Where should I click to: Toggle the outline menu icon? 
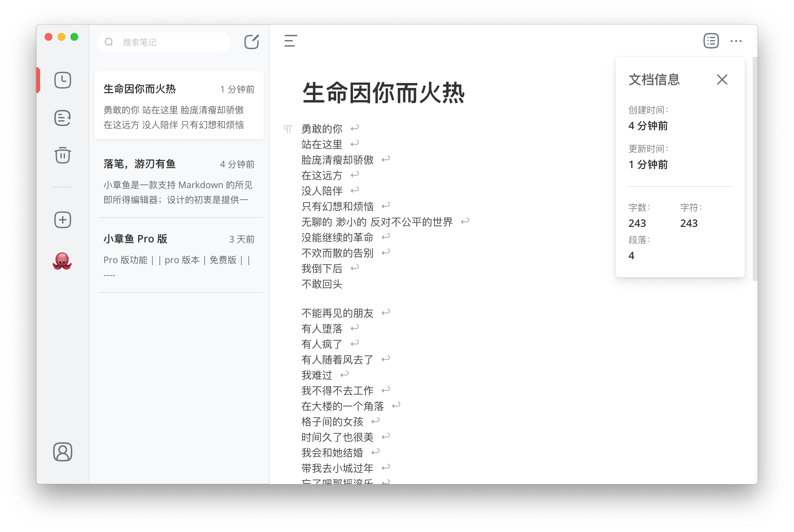(290, 41)
